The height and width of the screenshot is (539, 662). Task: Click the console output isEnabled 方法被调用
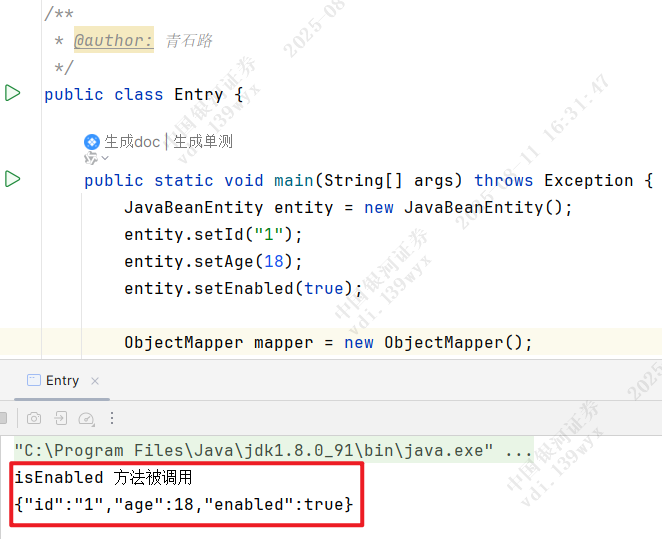[103, 477]
